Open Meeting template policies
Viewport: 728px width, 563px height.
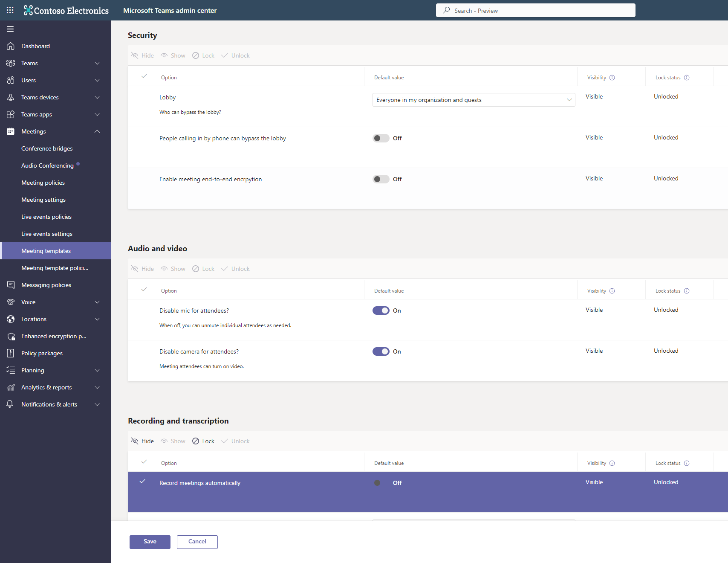point(55,268)
